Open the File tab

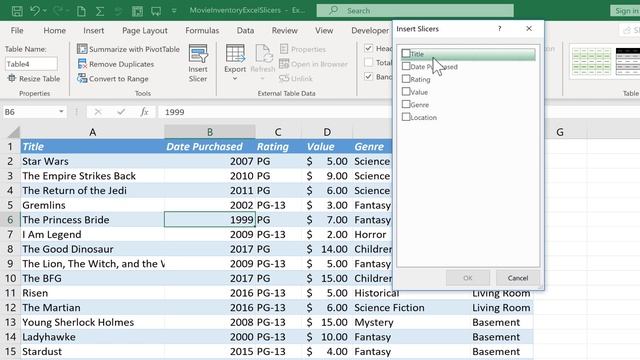click(x=17, y=30)
